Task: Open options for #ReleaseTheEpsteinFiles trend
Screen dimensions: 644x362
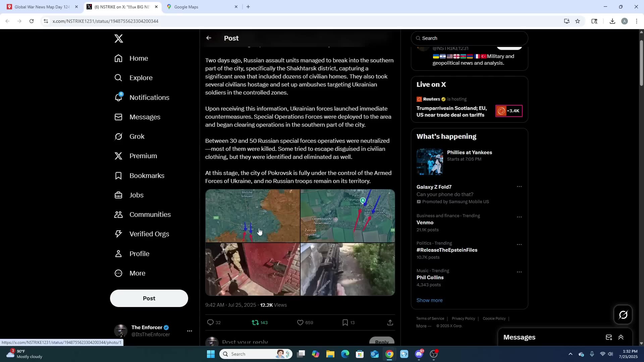Action: pyautogui.click(x=519, y=245)
